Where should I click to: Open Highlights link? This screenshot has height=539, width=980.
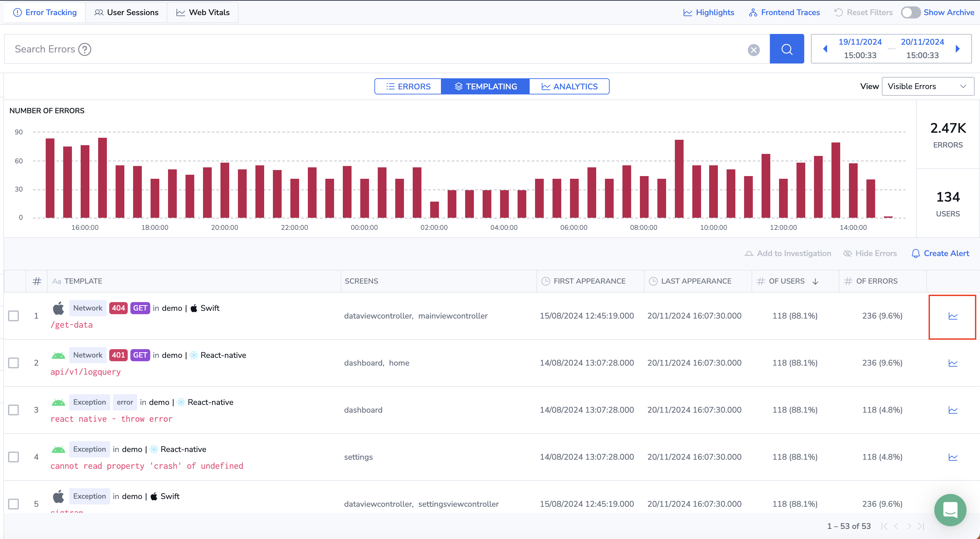[709, 12]
